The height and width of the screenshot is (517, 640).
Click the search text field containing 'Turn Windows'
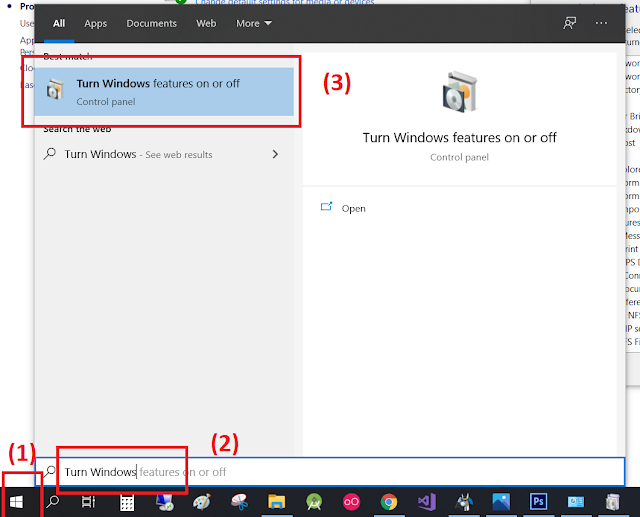coord(330,472)
